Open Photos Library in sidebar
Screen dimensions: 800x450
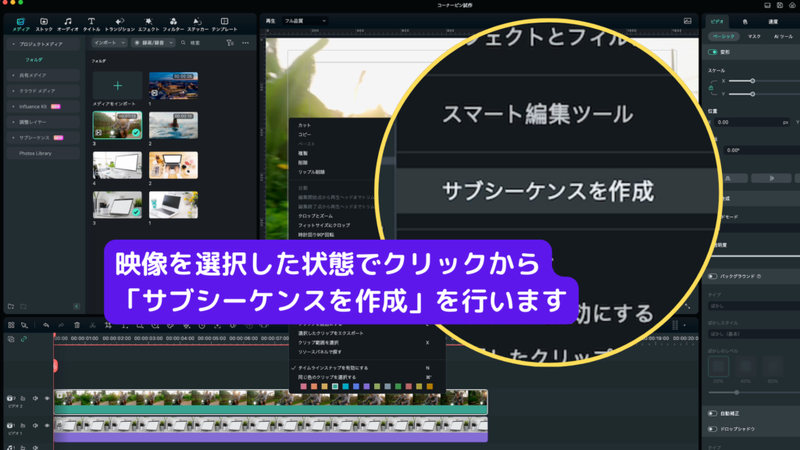(x=43, y=153)
